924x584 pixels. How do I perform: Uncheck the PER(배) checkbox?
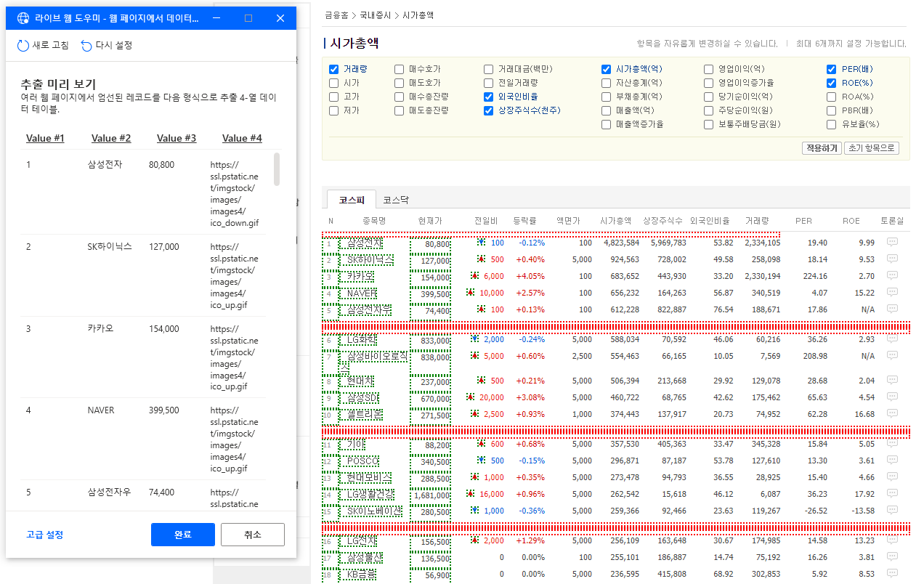tap(832, 70)
